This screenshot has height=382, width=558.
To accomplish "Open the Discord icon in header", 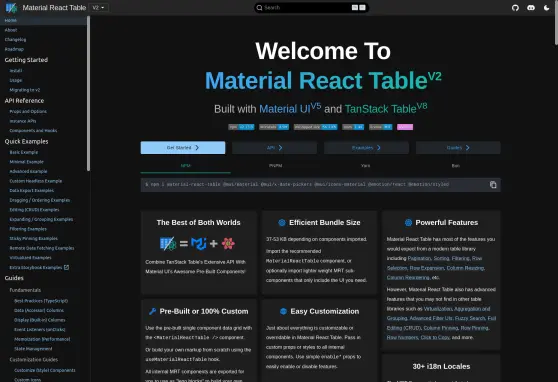I will [531, 7].
